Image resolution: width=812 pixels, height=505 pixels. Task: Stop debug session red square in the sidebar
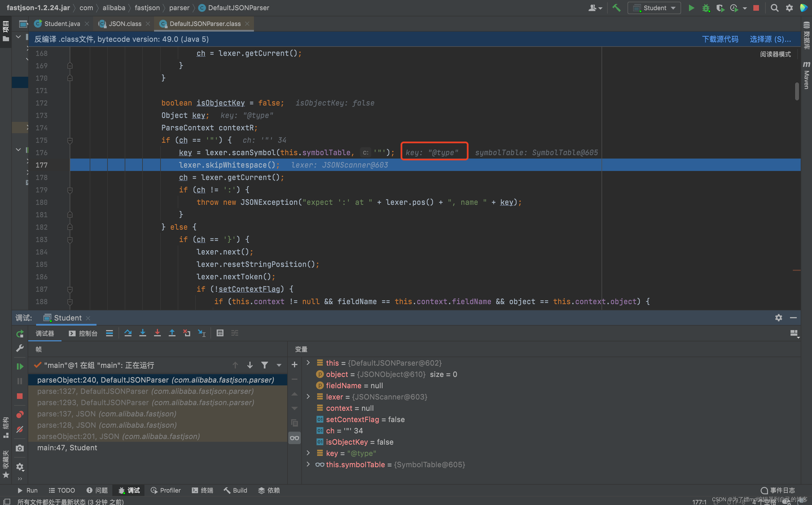(20, 396)
